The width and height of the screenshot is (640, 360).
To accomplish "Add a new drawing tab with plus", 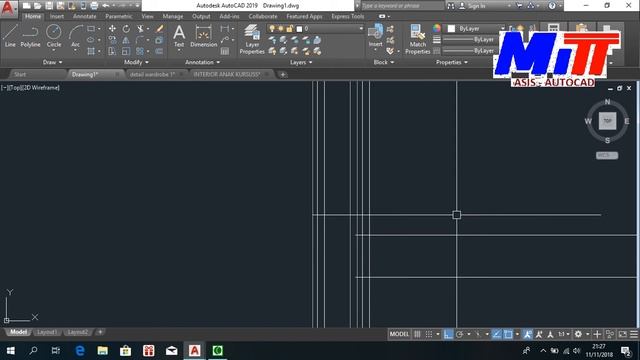I will click(282, 74).
